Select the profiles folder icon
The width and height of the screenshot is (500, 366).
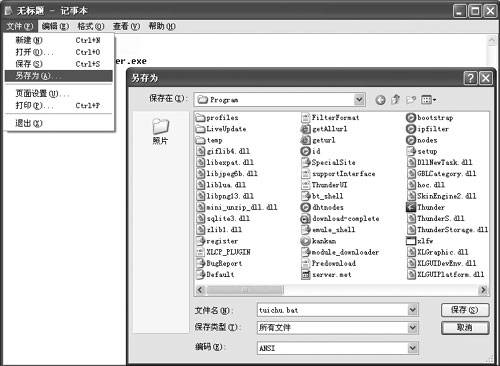200,118
